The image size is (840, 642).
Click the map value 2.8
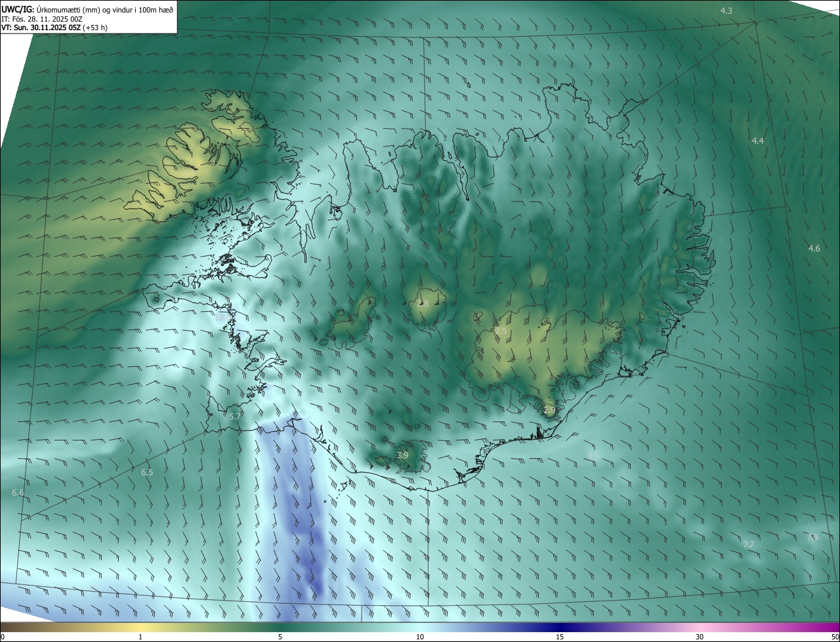coord(423,303)
